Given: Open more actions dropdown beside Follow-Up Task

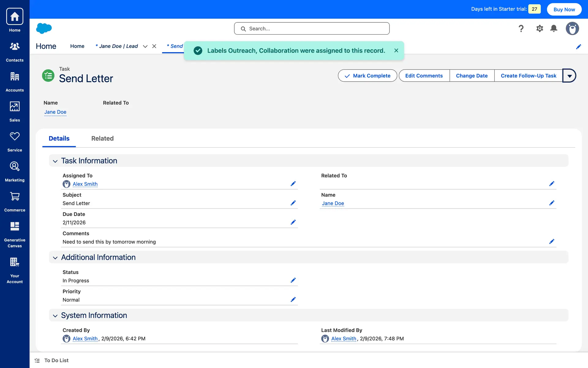Looking at the screenshot, I should pyautogui.click(x=569, y=76).
